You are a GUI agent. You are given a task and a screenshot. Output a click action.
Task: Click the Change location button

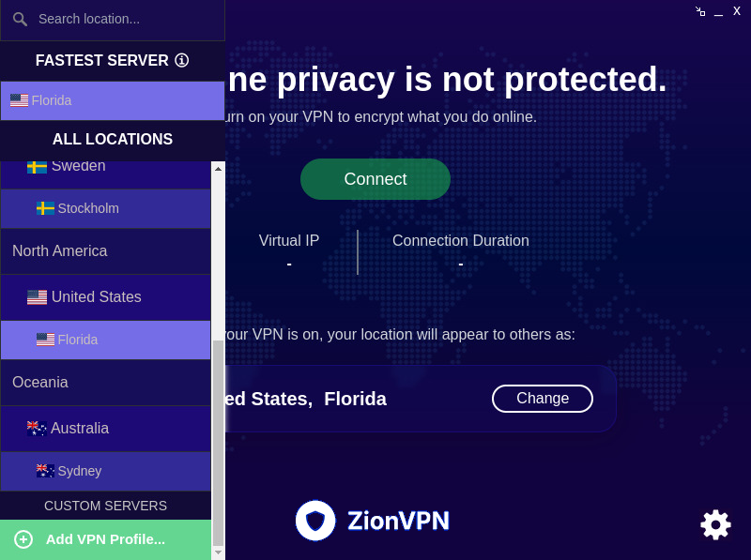[542, 398]
